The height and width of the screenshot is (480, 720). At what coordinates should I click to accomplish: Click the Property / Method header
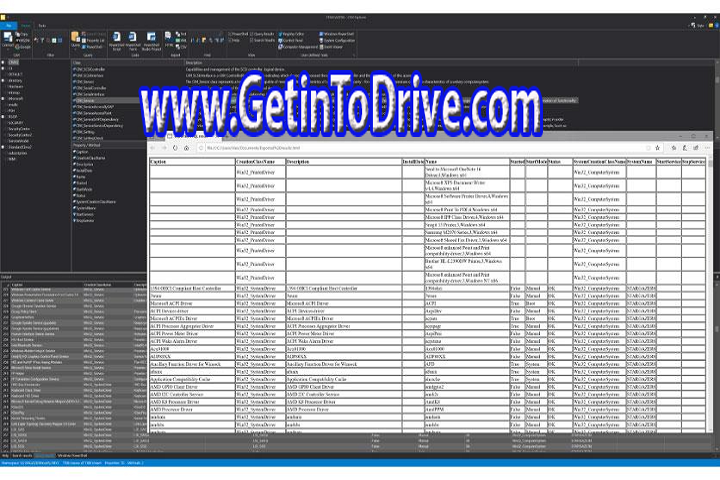(x=109, y=145)
